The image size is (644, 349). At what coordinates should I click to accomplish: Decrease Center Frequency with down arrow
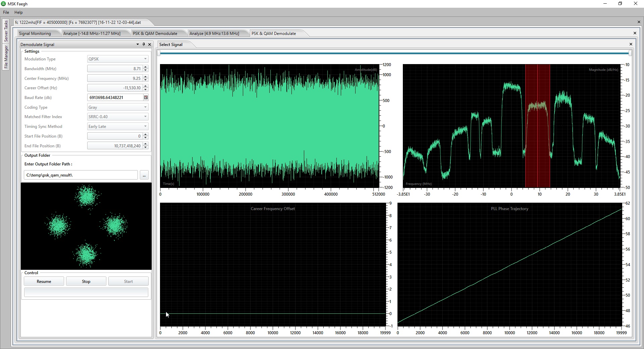point(145,80)
